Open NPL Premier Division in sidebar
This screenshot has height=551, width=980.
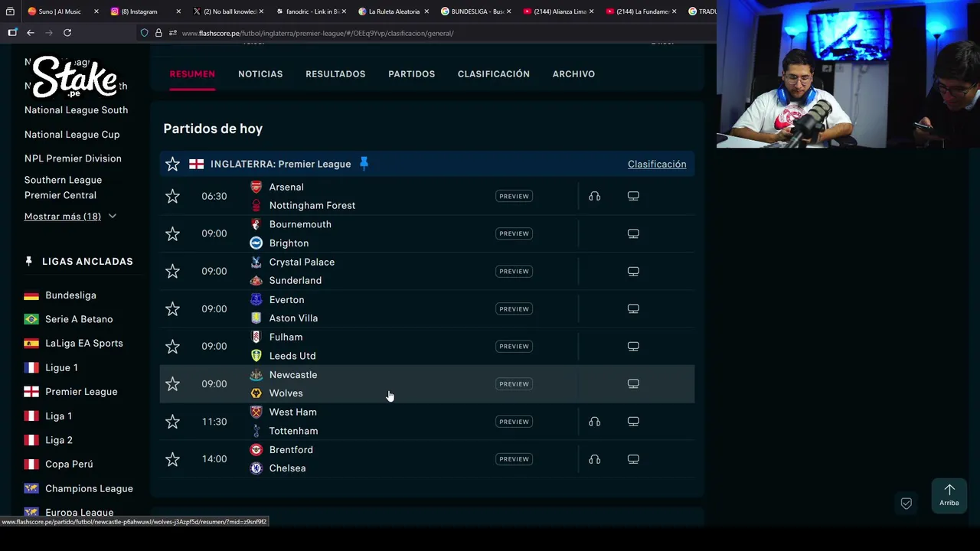73,158
